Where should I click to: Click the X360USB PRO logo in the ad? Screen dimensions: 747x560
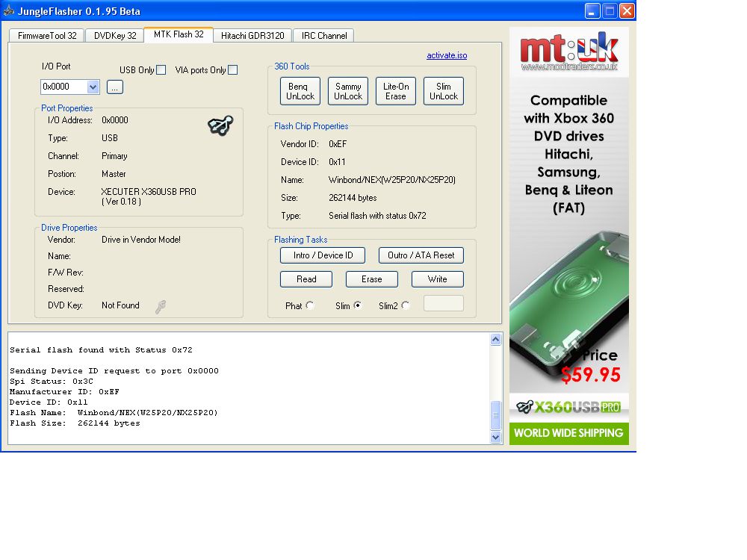pyautogui.click(x=568, y=407)
